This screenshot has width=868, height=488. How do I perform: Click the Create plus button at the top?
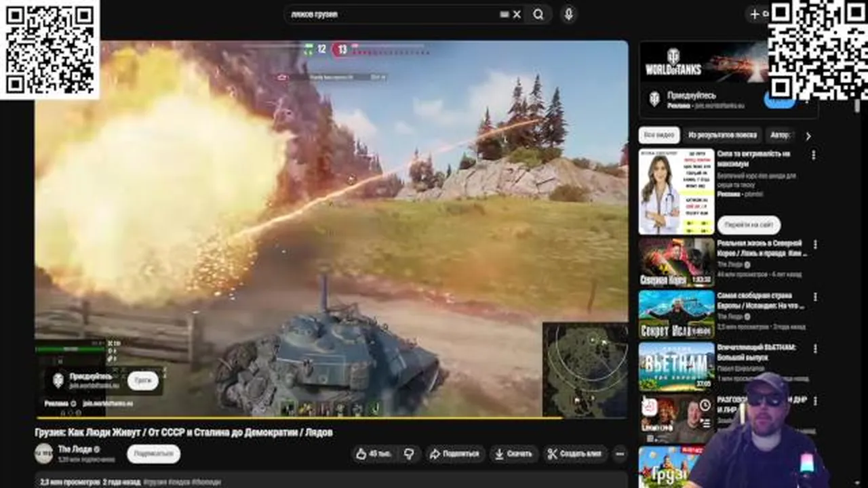point(755,14)
